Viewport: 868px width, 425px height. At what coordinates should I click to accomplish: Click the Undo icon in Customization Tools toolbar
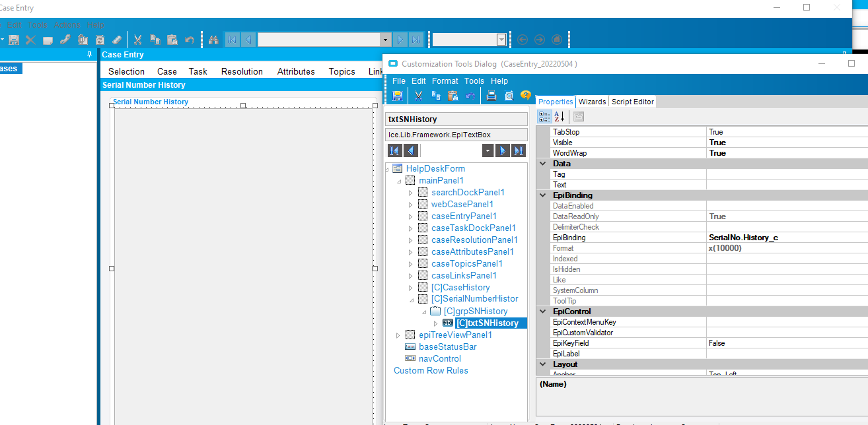470,96
